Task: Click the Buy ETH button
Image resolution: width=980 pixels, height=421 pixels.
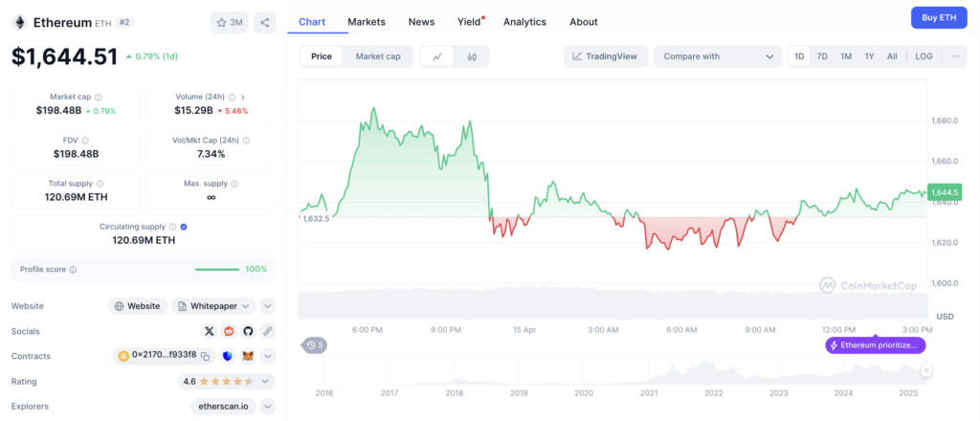Action: [939, 17]
